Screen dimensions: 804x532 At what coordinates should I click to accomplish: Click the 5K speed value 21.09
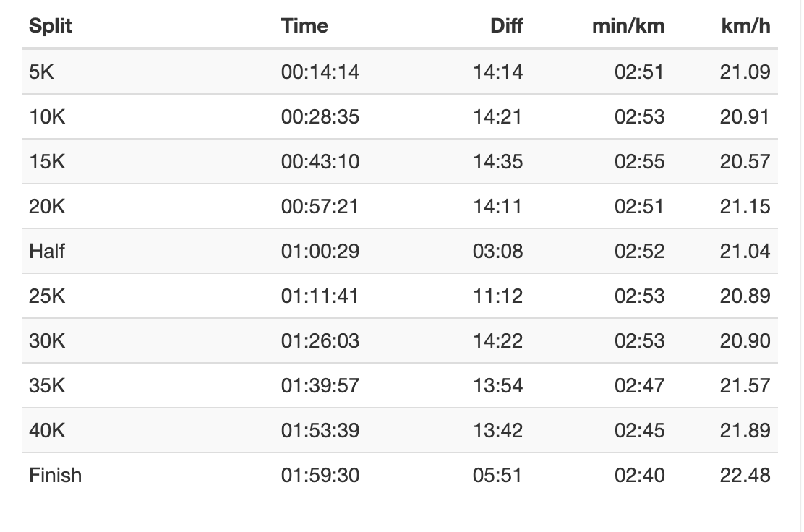(x=745, y=72)
